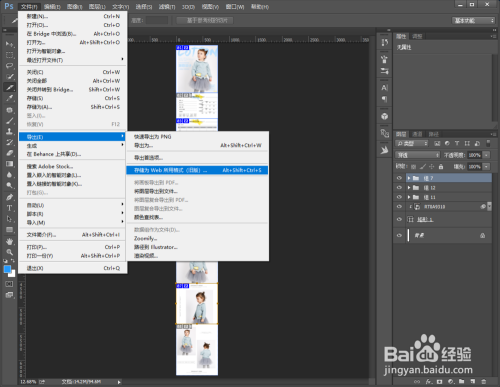Click the blue foreground color swatch
Viewport: 500px width, 387px height.
point(7,269)
